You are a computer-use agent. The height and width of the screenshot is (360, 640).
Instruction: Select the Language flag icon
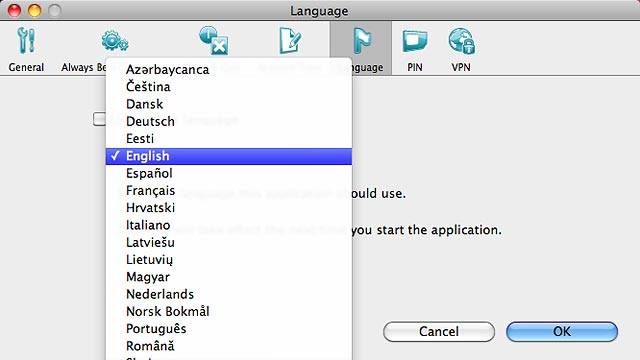point(362,41)
